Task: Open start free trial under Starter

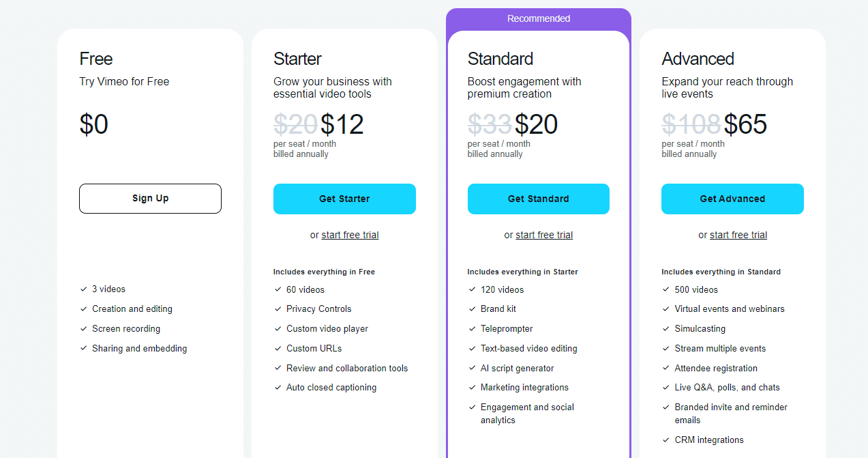Action: click(x=350, y=235)
